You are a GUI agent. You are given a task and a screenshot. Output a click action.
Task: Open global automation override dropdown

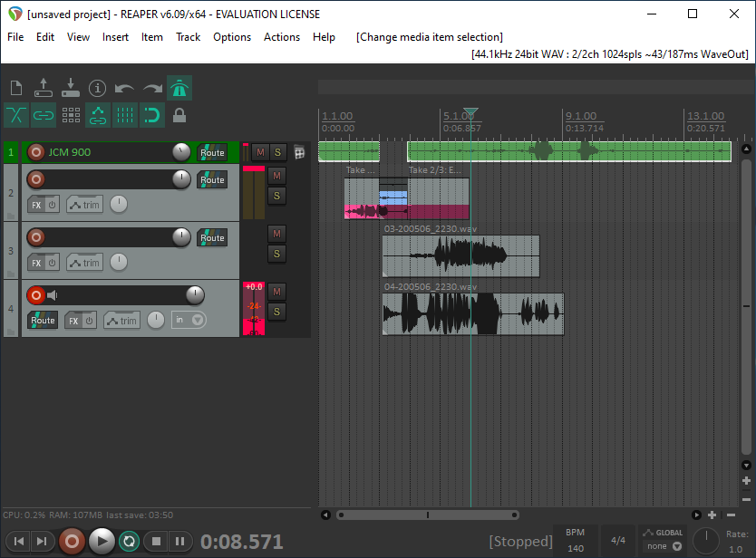664,546
